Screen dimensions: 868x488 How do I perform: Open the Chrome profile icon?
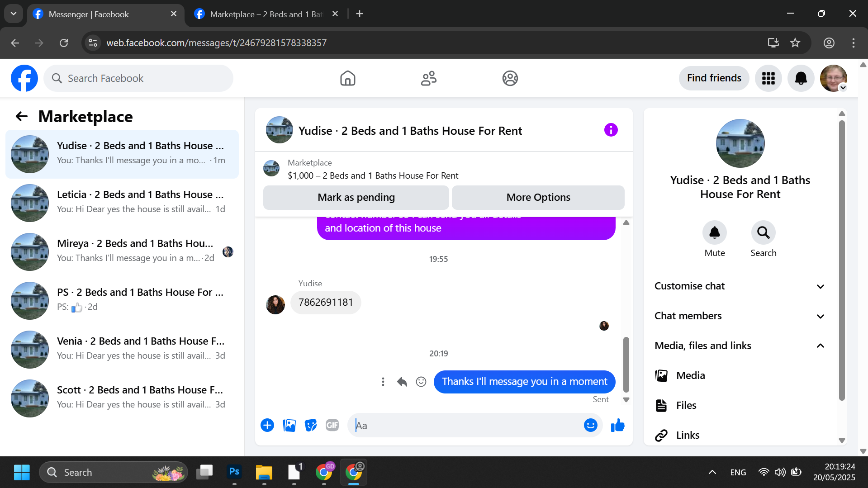pyautogui.click(x=829, y=43)
